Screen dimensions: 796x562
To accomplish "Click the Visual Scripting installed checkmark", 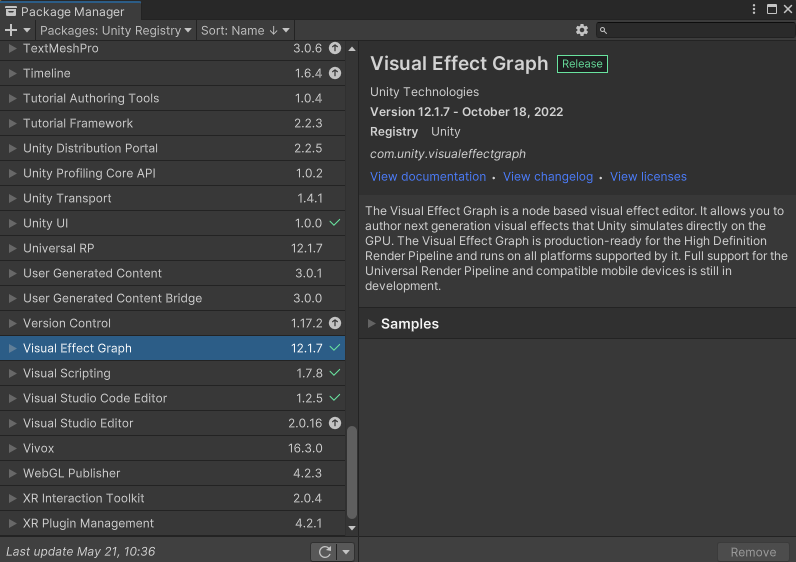I will click(335, 373).
